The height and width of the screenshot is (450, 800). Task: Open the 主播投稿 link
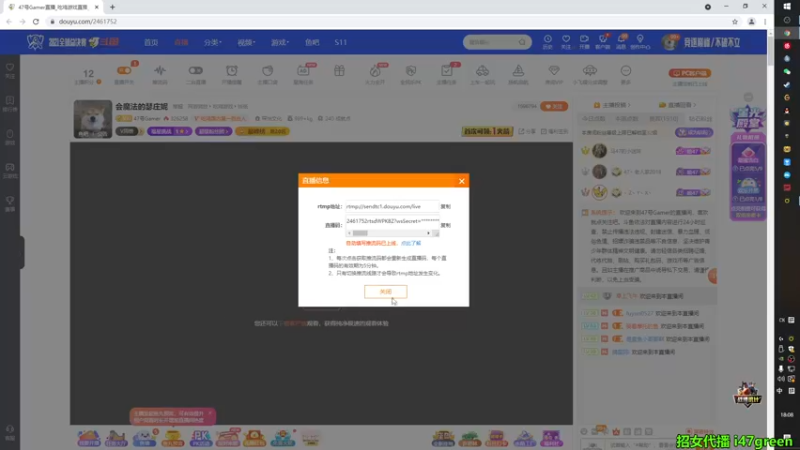point(612,105)
